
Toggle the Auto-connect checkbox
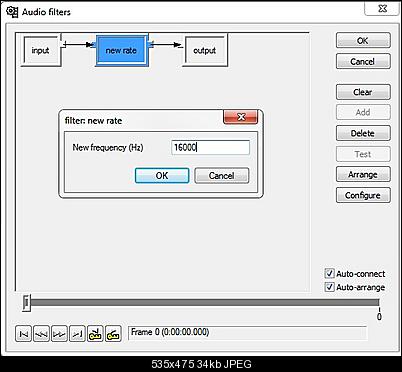329,274
